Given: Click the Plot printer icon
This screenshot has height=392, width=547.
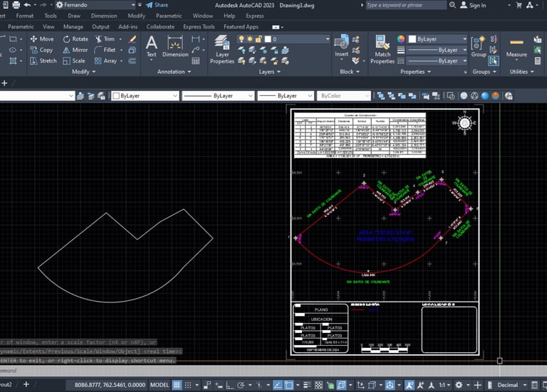Looking at the screenshot, I should 16,5.
